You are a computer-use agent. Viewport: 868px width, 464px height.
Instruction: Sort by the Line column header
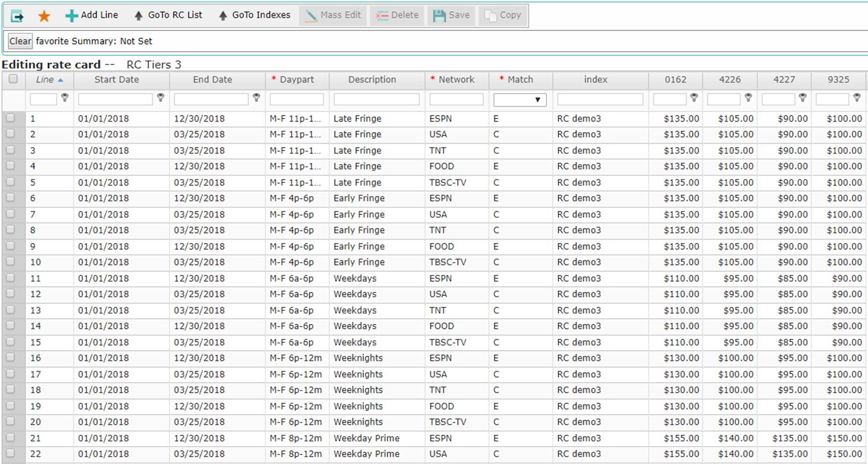(x=50, y=80)
